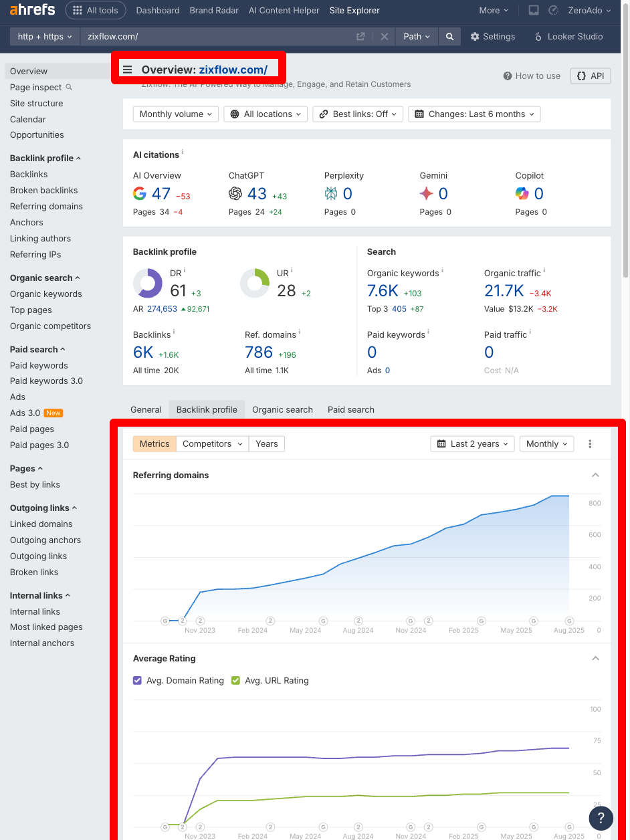Open Brand Radar from the top menu
Screen dimensions: 630x840
[x=214, y=10]
